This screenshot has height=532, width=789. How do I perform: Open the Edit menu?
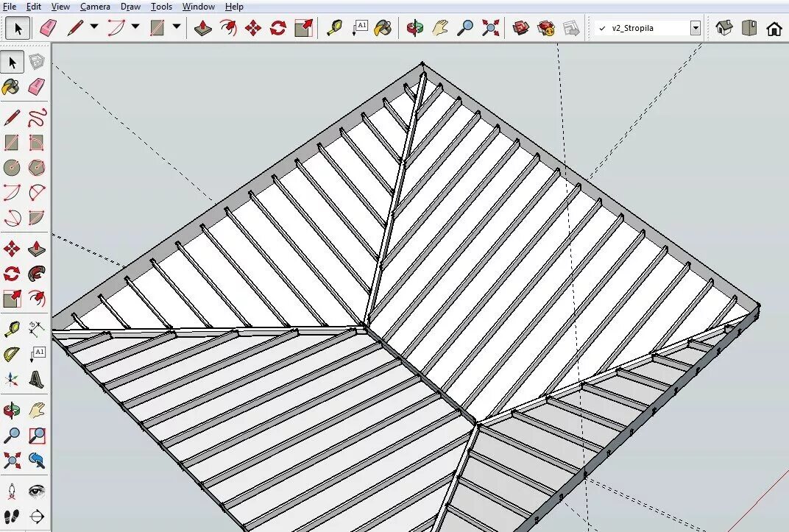[x=34, y=7]
